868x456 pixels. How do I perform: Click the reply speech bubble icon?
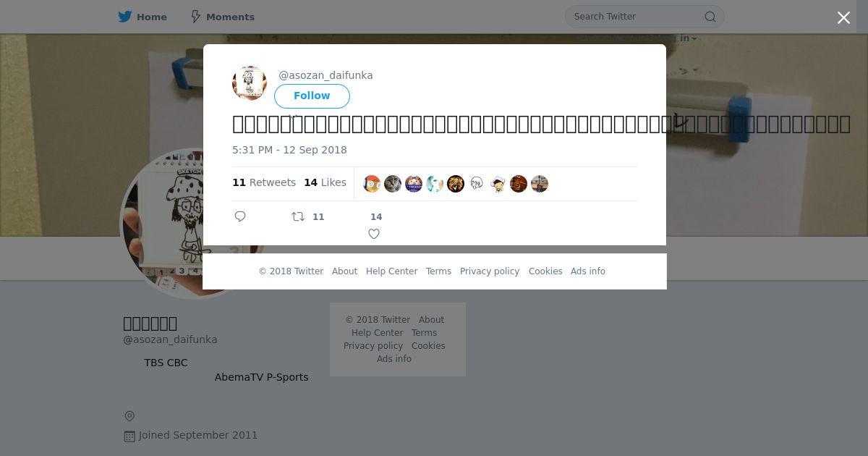point(240,216)
